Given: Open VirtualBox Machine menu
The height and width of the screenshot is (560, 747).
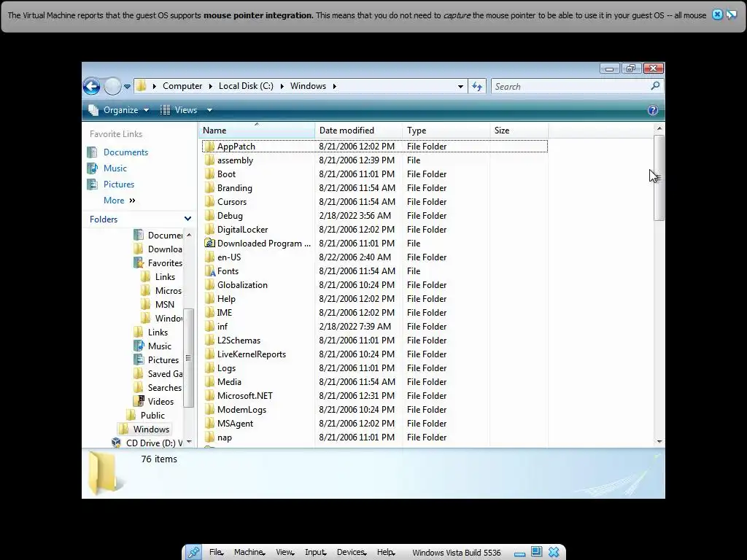Looking at the screenshot, I should (x=249, y=552).
